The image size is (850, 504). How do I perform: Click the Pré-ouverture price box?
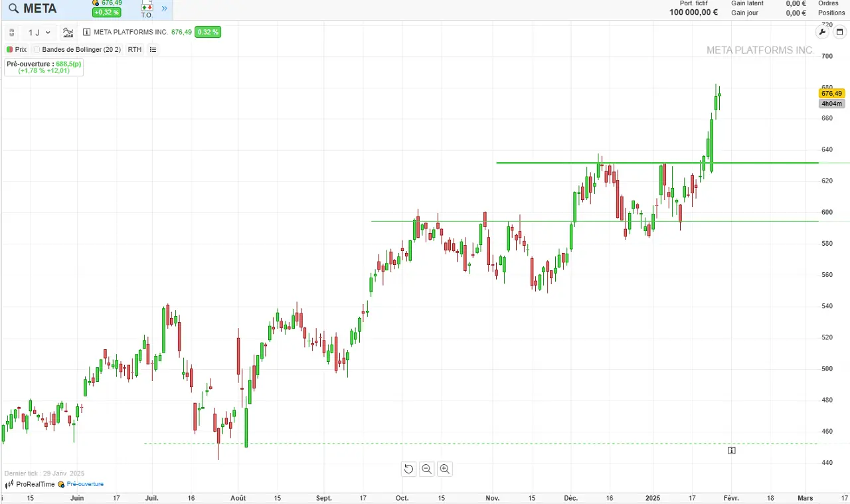[x=44, y=67]
